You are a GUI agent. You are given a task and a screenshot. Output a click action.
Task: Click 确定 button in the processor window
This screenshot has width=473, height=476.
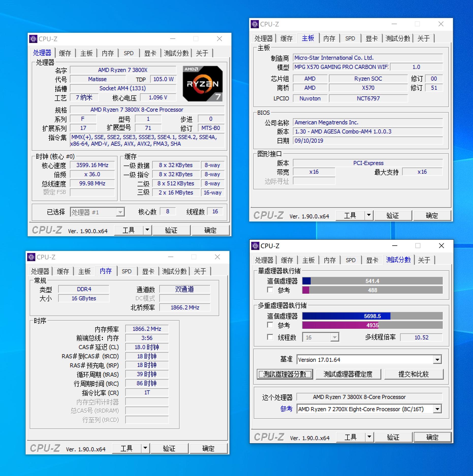(x=210, y=230)
